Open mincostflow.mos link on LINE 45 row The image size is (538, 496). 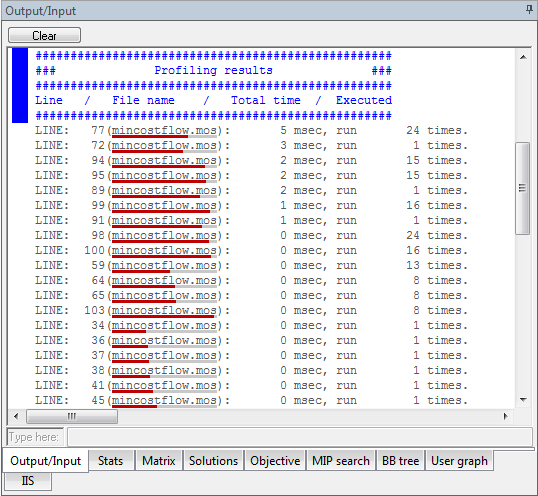click(x=164, y=401)
